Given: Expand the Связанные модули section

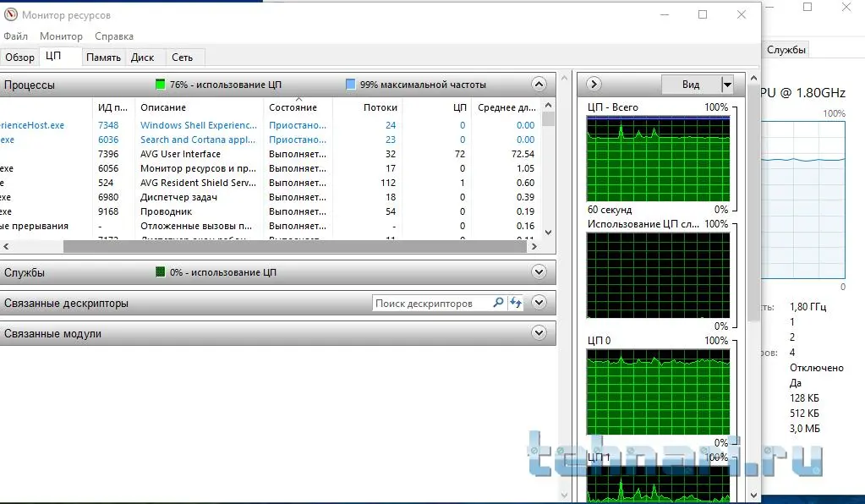Looking at the screenshot, I should [x=539, y=333].
